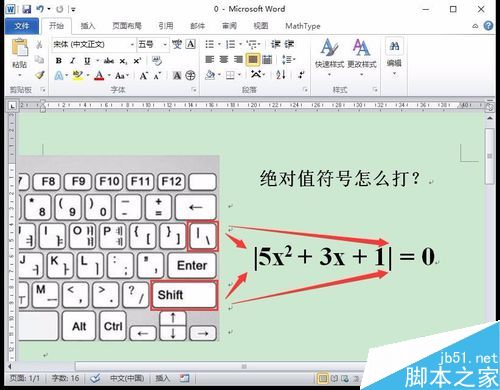Image resolution: width=500 pixels, height=390 pixels.
Task: Toggle Bold formatting
Action: (59, 61)
